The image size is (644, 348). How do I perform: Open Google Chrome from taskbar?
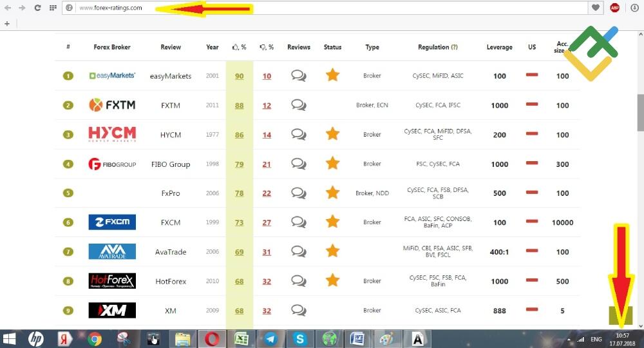(x=95, y=340)
